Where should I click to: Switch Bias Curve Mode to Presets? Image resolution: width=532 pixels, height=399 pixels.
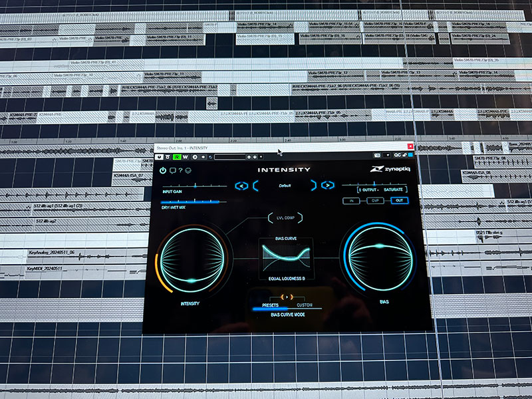271,305
